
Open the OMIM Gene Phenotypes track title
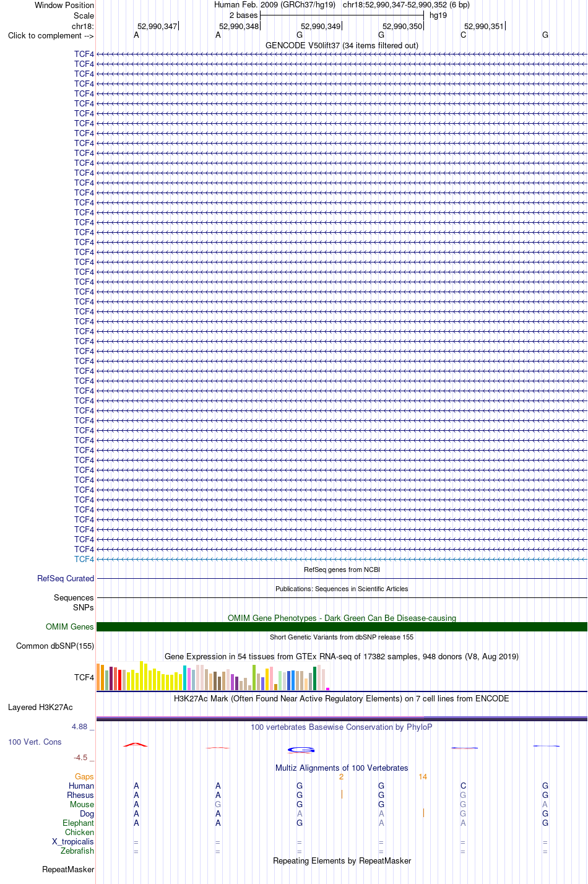(x=342, y=618)
